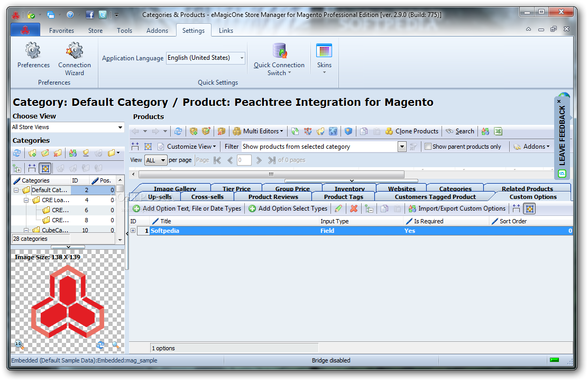588x381 pixels.
Task: Click the delete category folder icon
Action: coord(58,153)
